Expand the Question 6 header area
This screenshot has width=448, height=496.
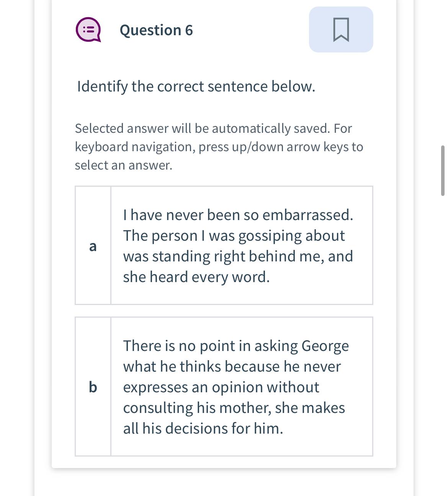coord(155,30)
